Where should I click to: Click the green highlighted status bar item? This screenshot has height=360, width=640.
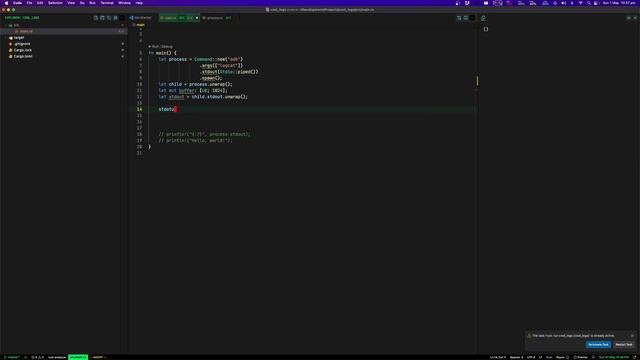pos(78,358)
